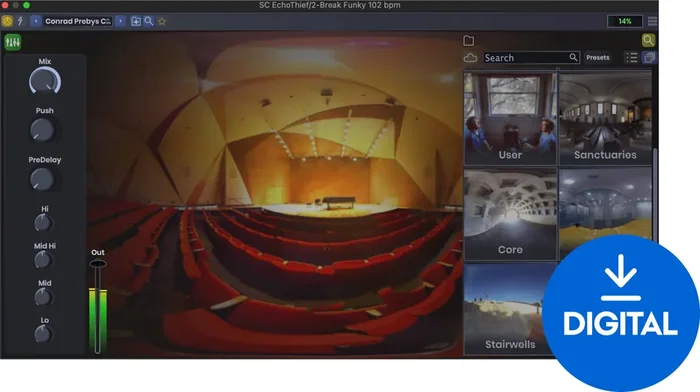
Task: Click the concert hall panorama image
Action: (x=275, y=194)
